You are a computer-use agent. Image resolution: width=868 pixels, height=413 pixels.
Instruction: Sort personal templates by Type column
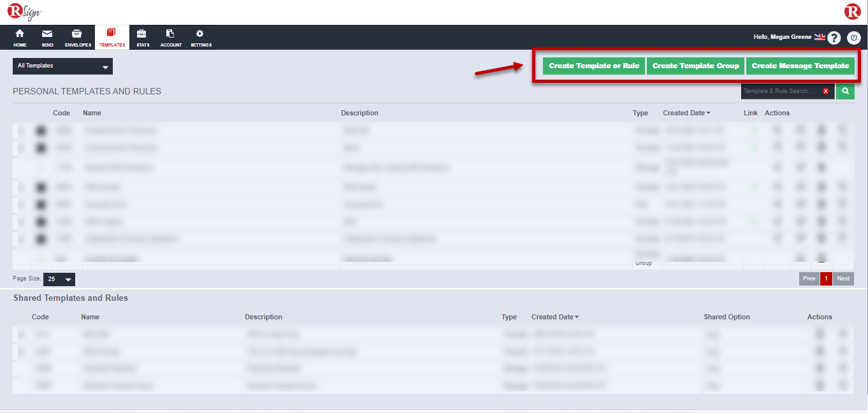[x=640, y=113]
